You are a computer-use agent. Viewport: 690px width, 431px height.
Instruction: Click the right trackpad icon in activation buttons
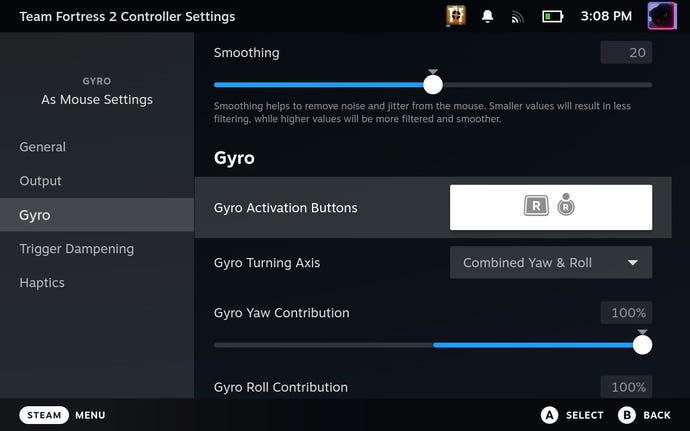[x=537, y=207]
